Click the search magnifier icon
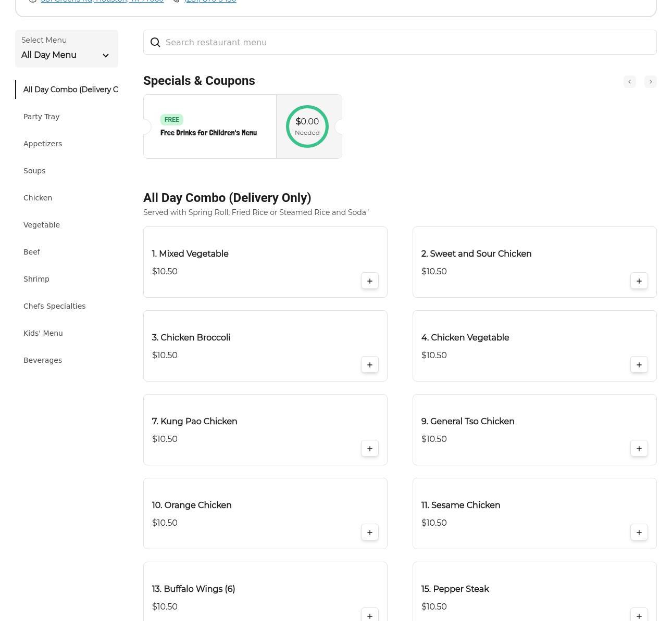Image resolution: width=672 pixels, height=621 pixels. point(155,43)
